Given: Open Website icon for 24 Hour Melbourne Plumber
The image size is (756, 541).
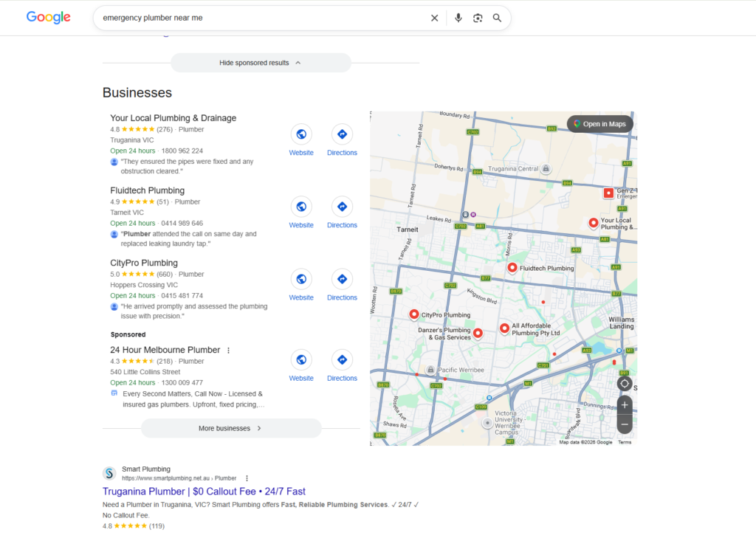Looking at the screenshot, I should pos(301,359).
